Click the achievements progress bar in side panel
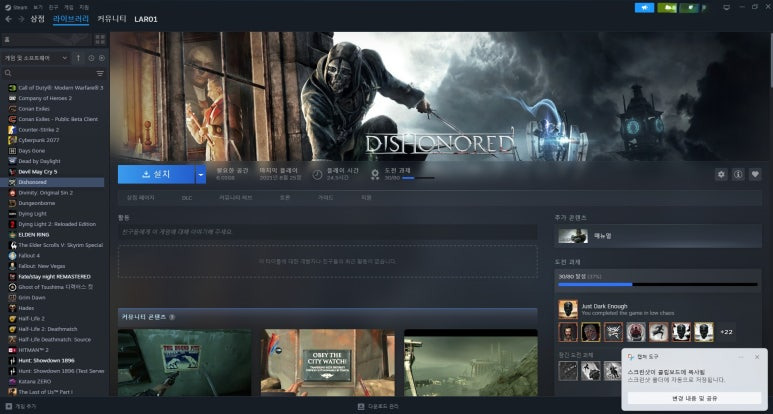 click(658, 284)
